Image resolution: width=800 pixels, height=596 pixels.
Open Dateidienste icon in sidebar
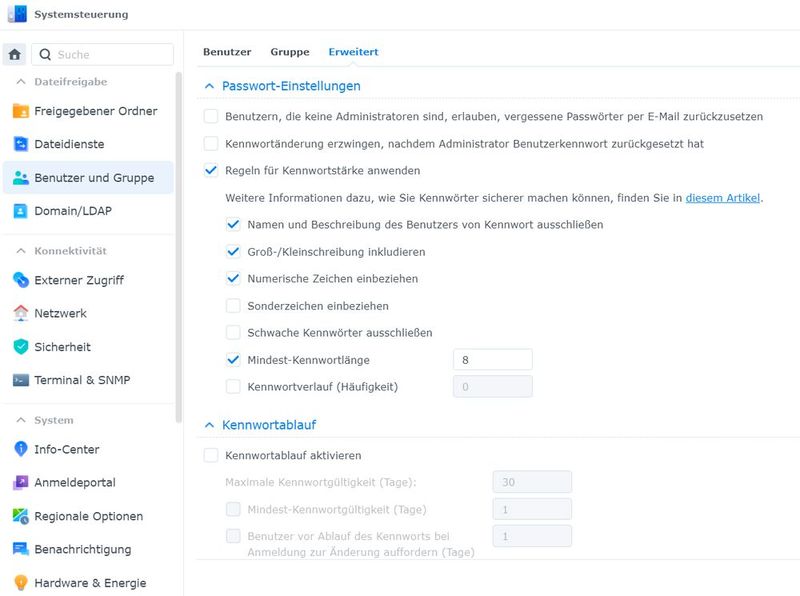20,144
